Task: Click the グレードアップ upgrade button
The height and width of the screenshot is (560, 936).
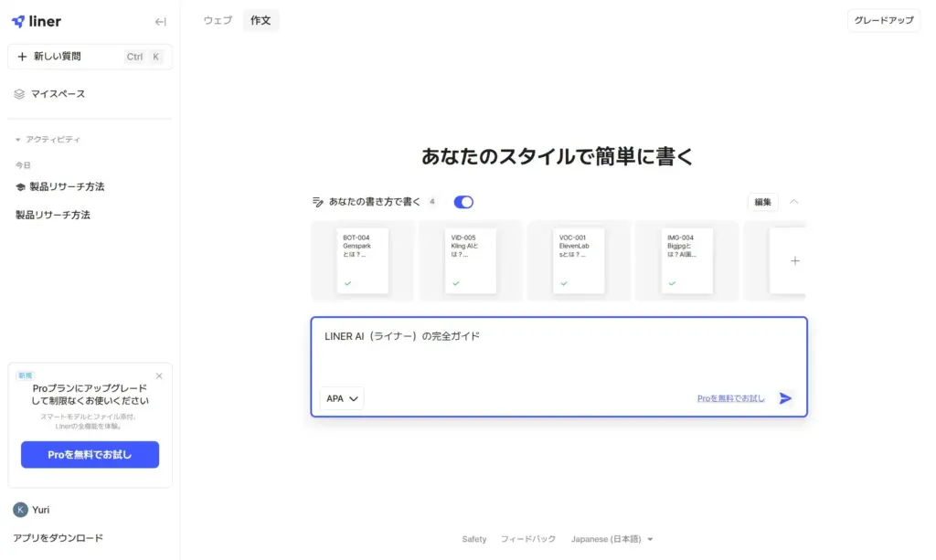Action: (x=883, y=20)
